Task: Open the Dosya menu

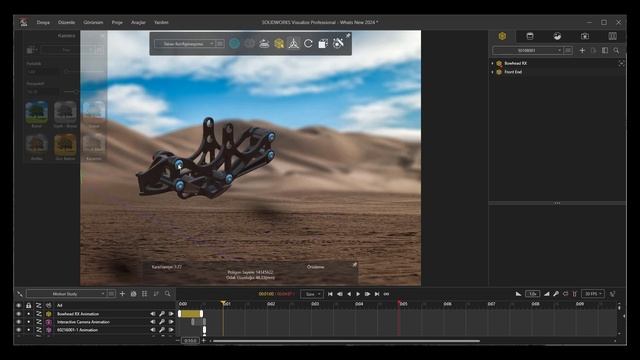Action: click(43, 22)
